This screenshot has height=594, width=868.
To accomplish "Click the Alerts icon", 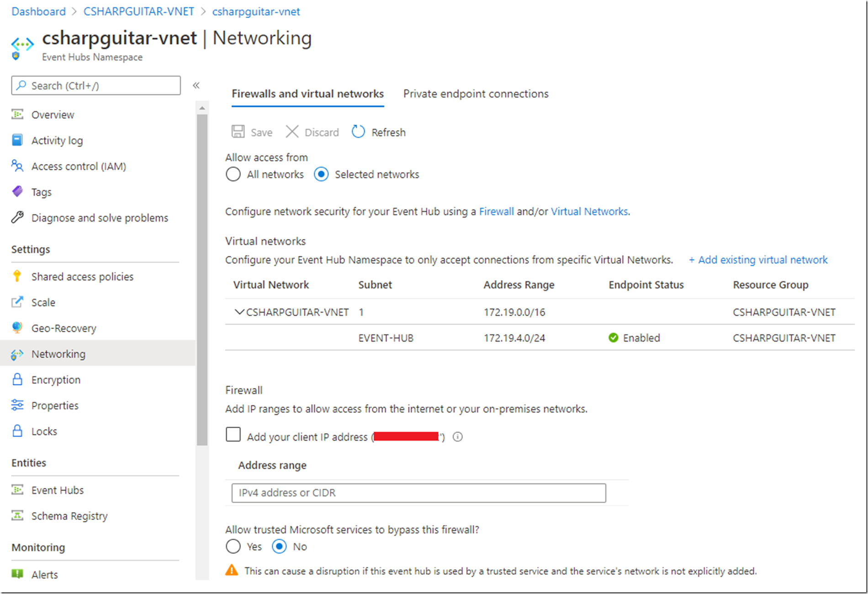I will (x=17, y=574).
